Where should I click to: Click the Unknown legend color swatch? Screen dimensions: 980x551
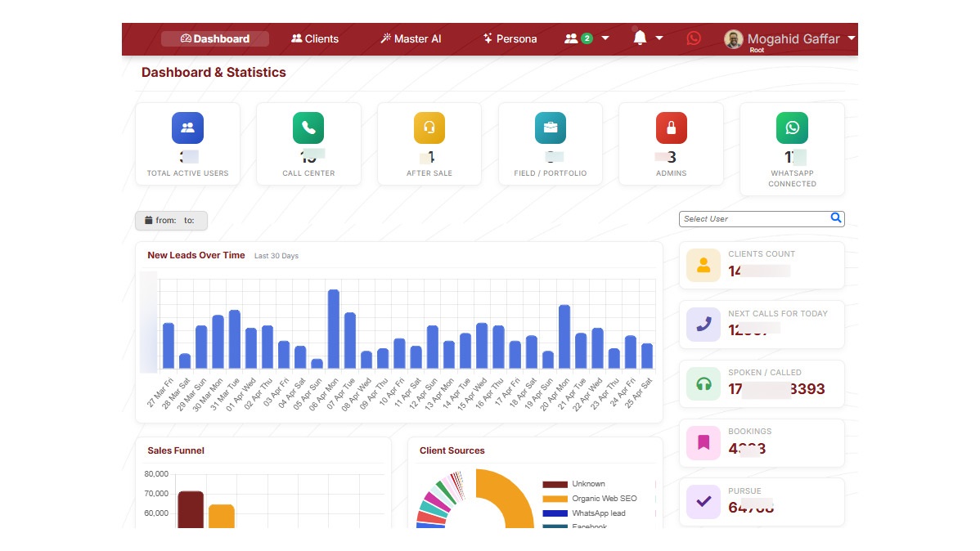pos(555,484)
